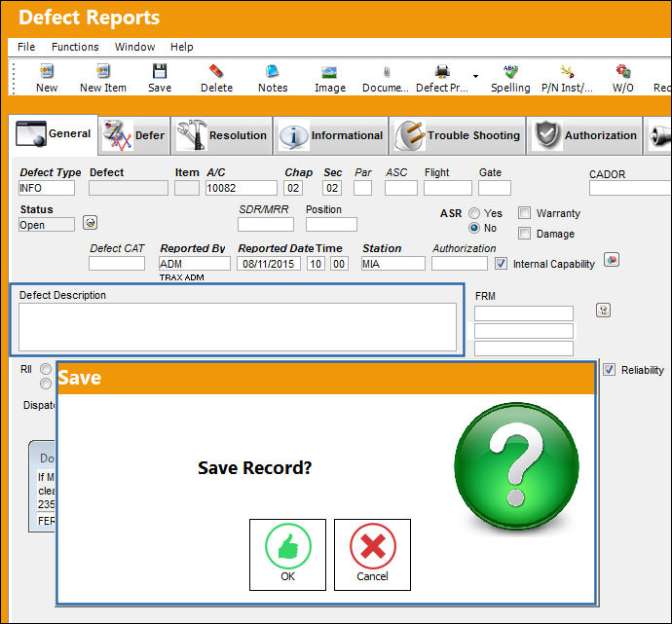The image size is (672, 624).
Task: Select the first RII radio button
Action: pyautogui.click(x=46, y=369)
